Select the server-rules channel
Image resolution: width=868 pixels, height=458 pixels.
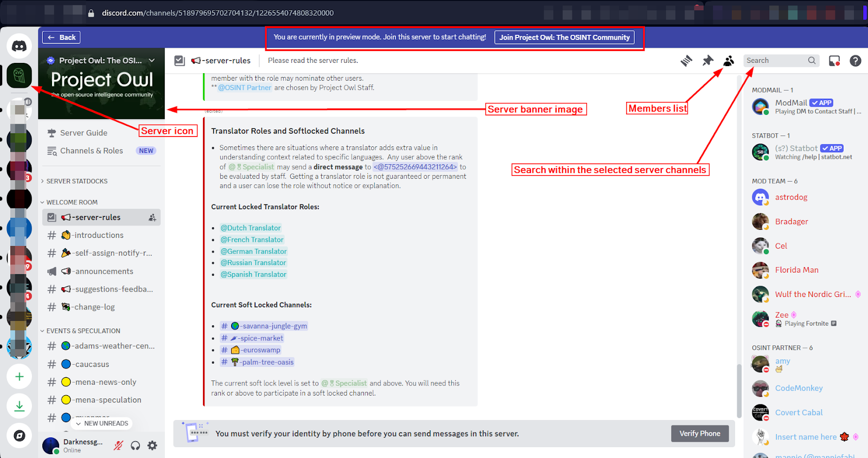(101, 217)
